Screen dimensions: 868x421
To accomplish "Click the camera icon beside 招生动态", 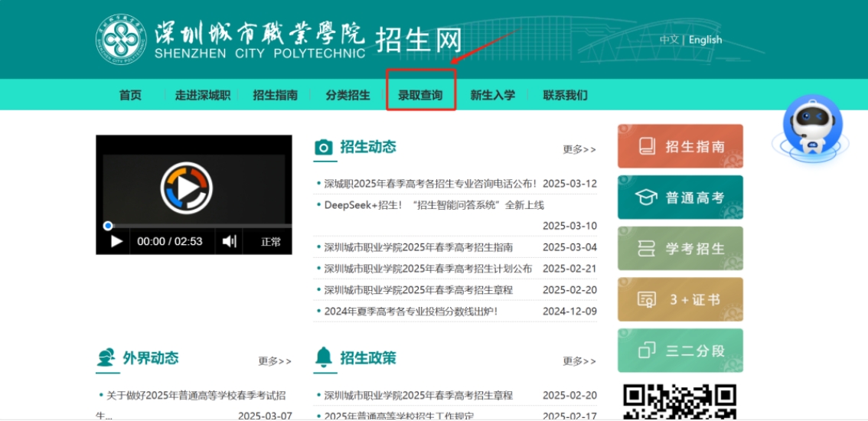I will point(324,148).
